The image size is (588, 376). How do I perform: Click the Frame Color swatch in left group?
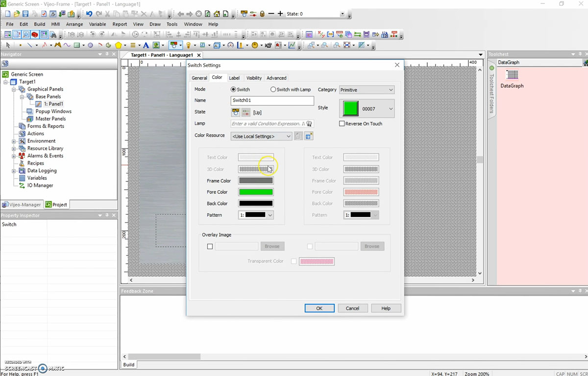[256, 180]
